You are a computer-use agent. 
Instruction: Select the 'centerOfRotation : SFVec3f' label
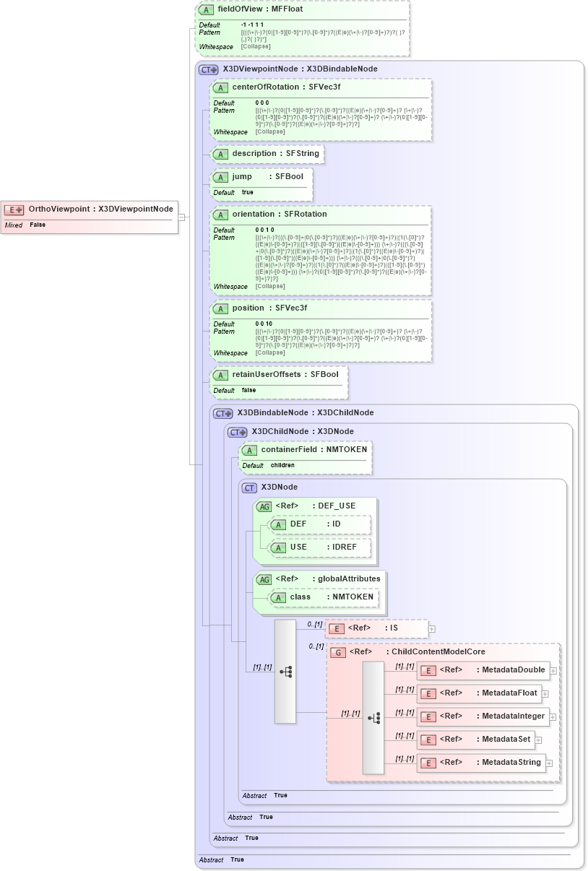tap(286, 87)
